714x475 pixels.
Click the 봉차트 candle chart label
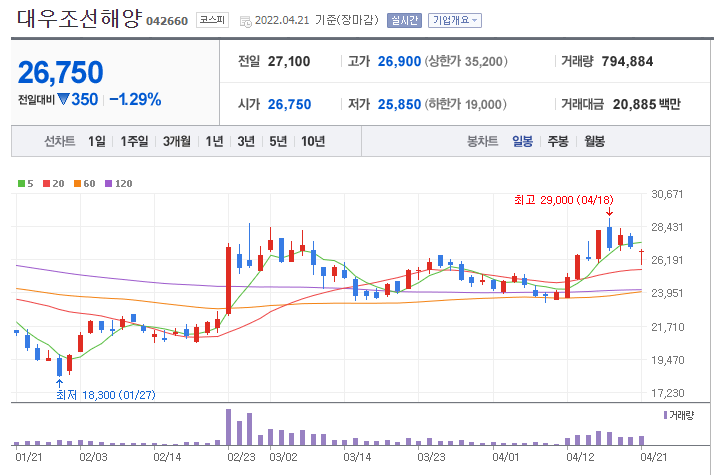click(x=482, y=142)
